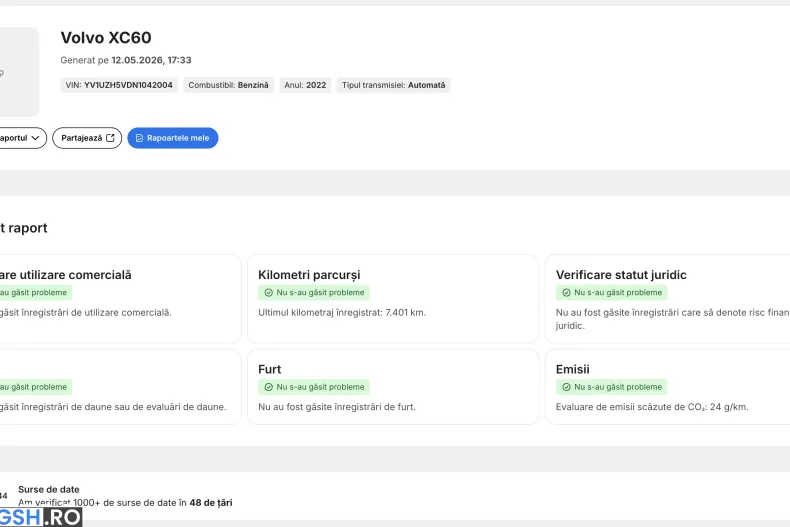Click the CO₂ 24 g/km emissions text
The image size is (790, 527).
[652, 407]
